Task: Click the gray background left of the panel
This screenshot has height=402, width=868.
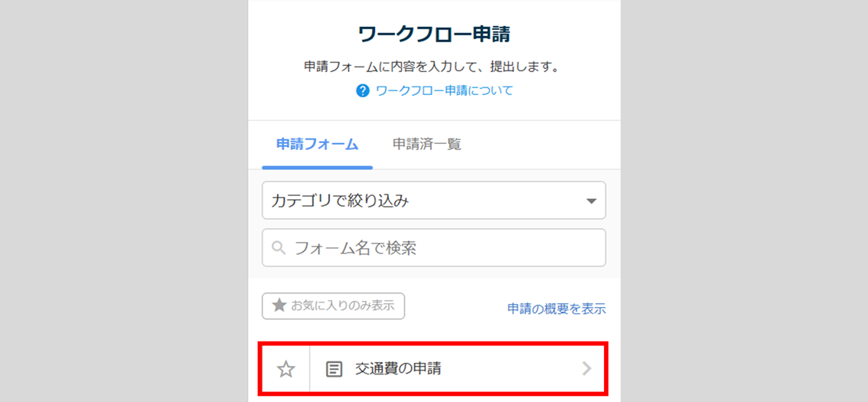Action: (x=122, y=199)
